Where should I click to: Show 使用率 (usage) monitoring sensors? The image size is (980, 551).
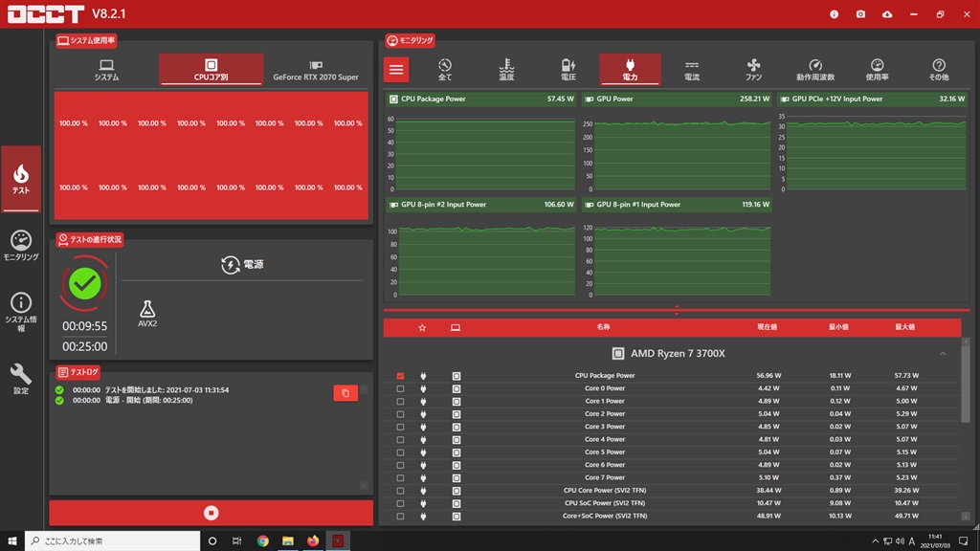[878, 69]
